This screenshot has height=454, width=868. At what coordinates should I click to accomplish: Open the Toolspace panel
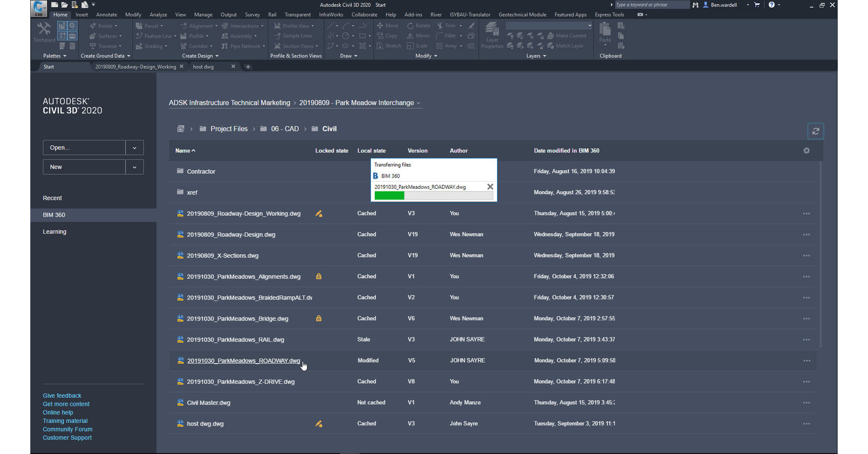44,32
